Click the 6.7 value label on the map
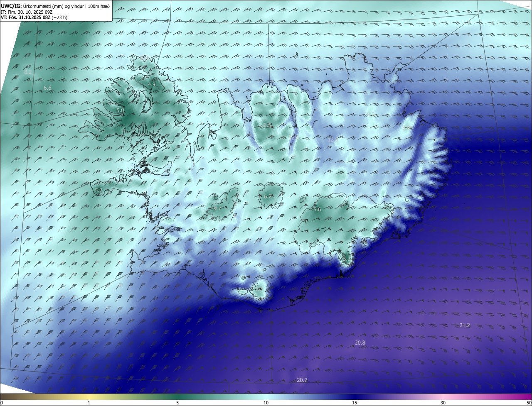 [217, 208]
